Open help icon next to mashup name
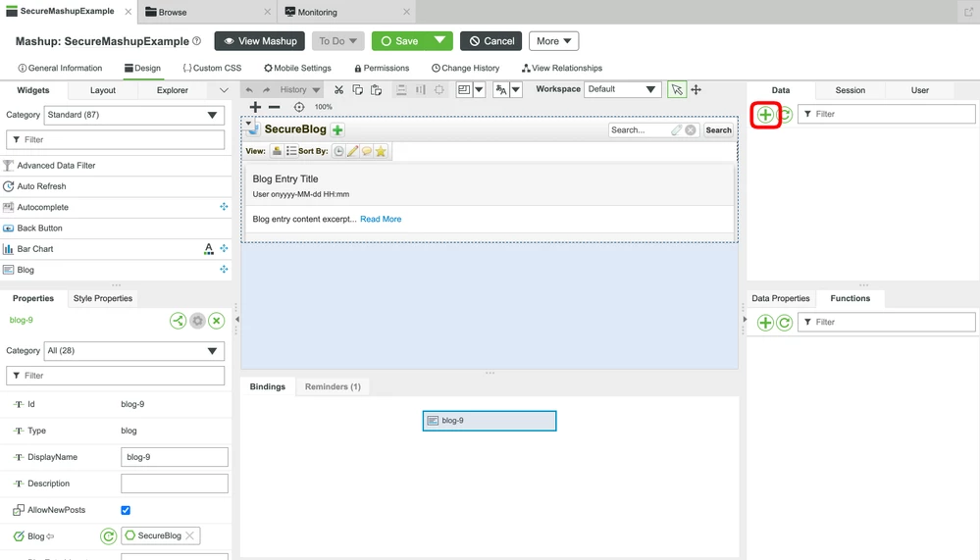The width and height of the screenshot is (980, 560). pyautogui.click(x=197, y=41)
